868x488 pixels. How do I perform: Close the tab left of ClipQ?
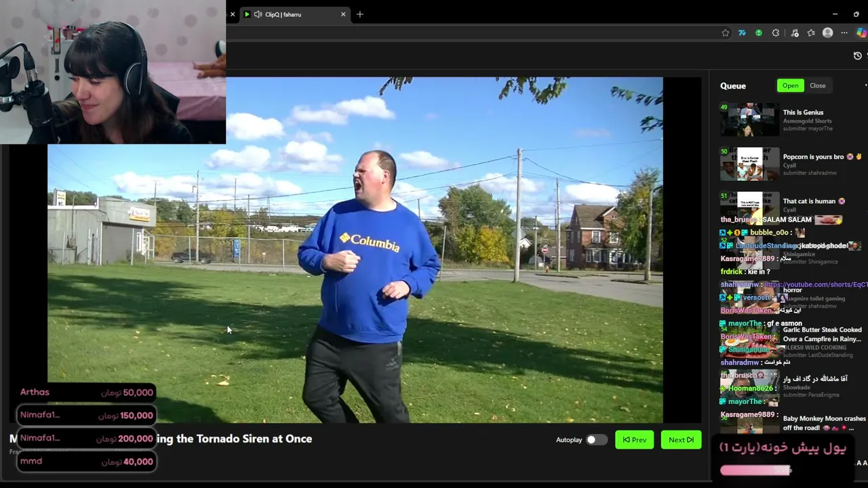(233, 14)
